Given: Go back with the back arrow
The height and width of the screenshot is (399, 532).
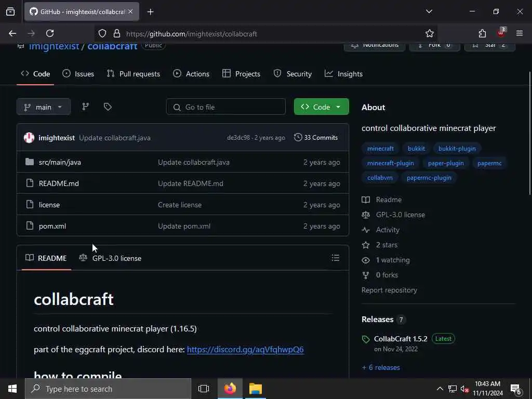Looking at the screenshot, I should [12, 33].
